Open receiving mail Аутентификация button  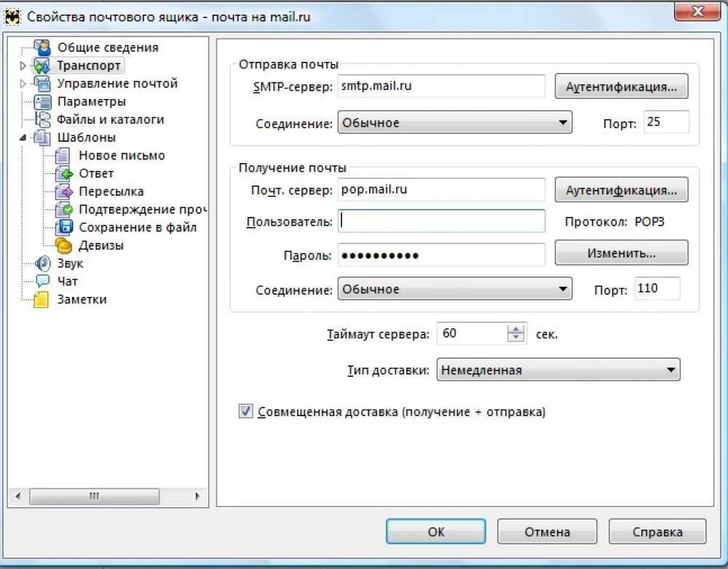click(621, 190)
